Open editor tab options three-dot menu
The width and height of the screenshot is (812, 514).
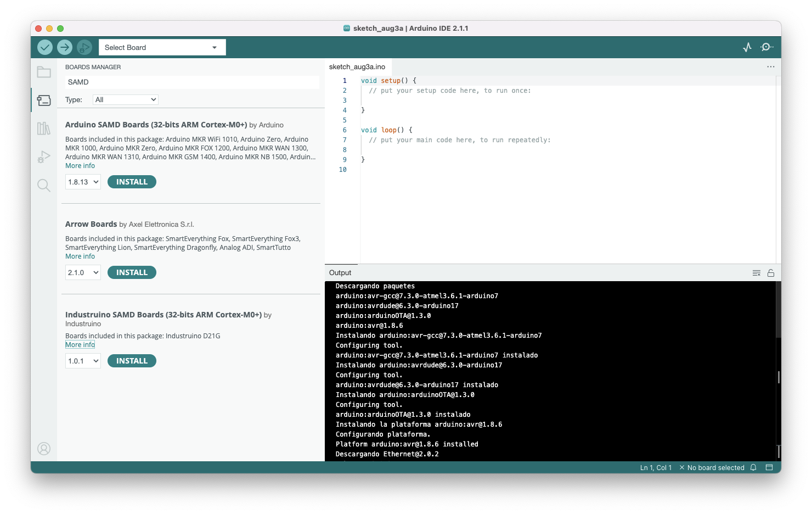tap(771, 67)
